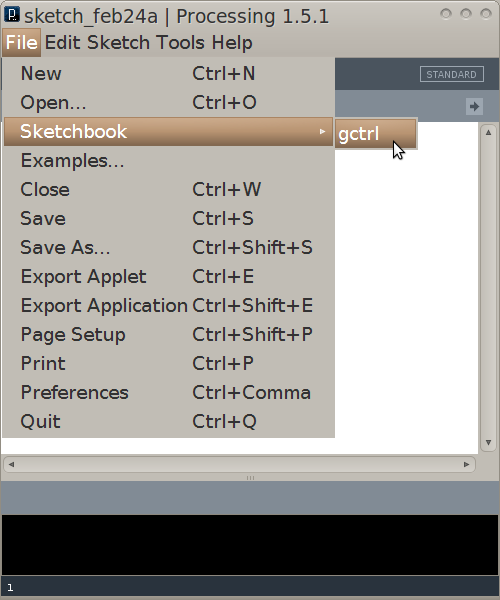Open Page Setup from File menu
Image resolution: width=500 pixels, height=600 pixels.
tap(168, 334)
